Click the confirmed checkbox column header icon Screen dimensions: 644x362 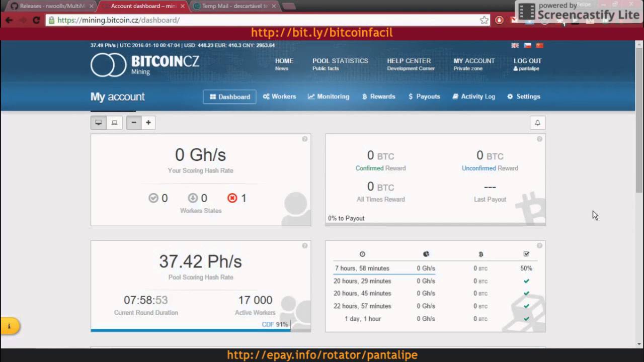(x=526, y=254)
